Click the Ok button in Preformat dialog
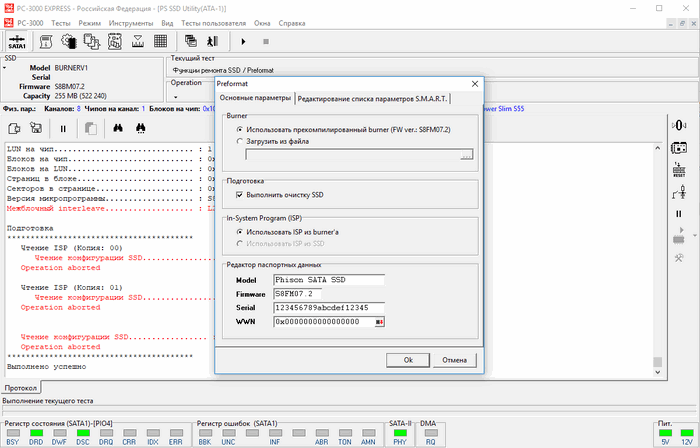The width and height of the screenshot is (700, 448). [408, 359]
